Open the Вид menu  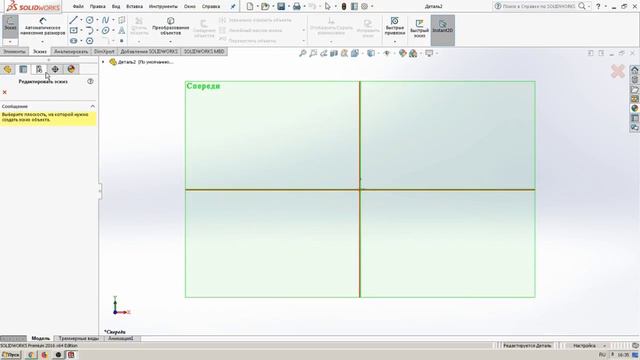point(116,7)
